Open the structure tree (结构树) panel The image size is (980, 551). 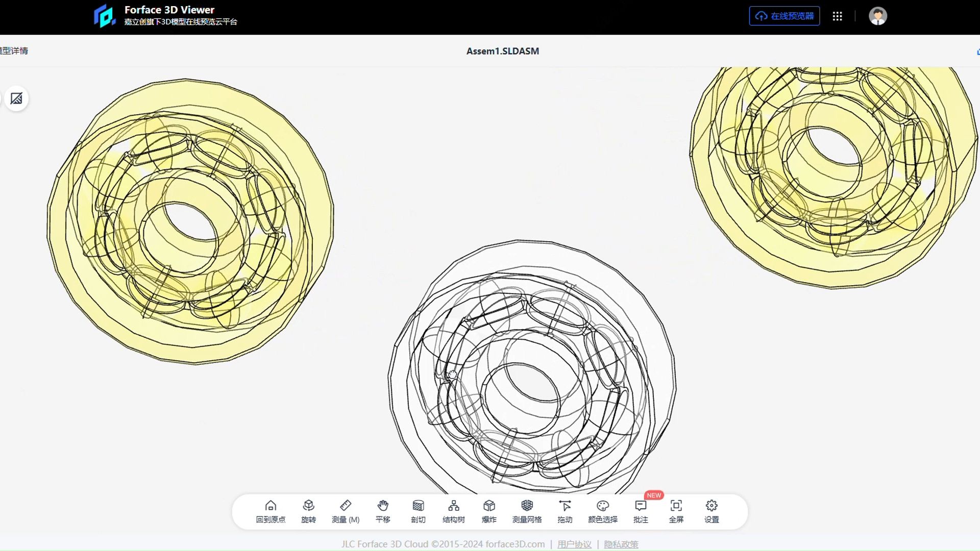tap(453, 511)
